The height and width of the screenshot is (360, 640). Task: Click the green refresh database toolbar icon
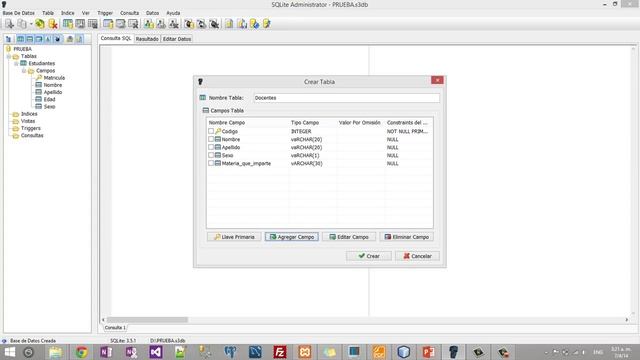40,24
